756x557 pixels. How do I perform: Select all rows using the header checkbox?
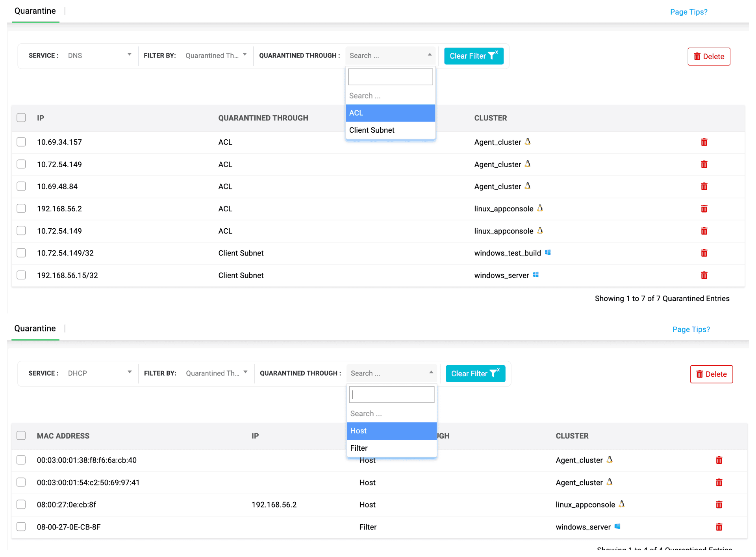pyautogui.click(x=21, y=117)
